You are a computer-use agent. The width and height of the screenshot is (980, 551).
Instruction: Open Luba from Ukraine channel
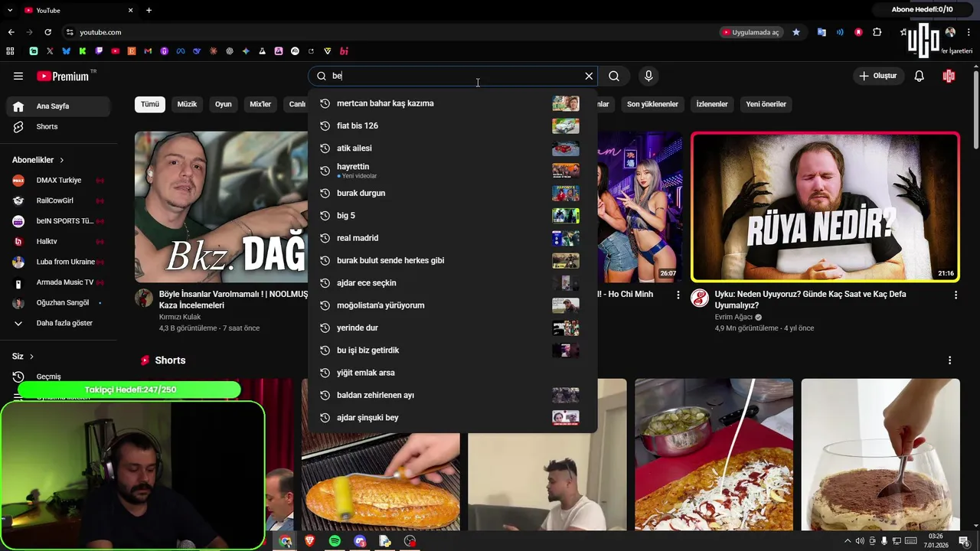pos(58,262)
